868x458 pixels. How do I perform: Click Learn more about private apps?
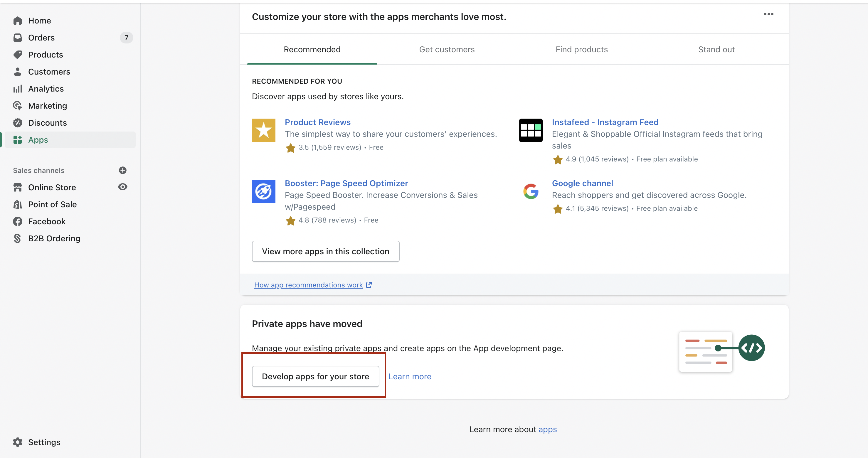click(x=410, y=376)
